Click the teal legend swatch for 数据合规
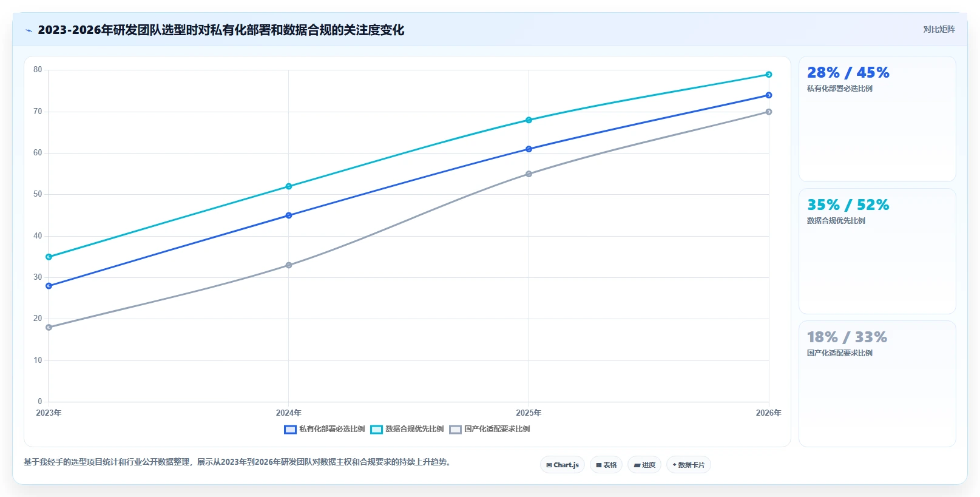Viewport: 980px width, 497px height. coord(376,430)
